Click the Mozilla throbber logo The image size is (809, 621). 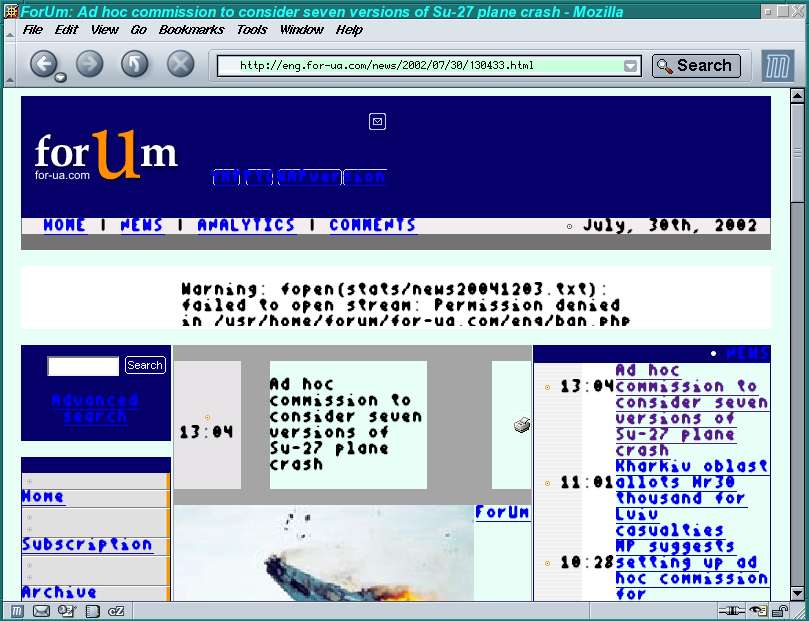(x=778, y=66)
